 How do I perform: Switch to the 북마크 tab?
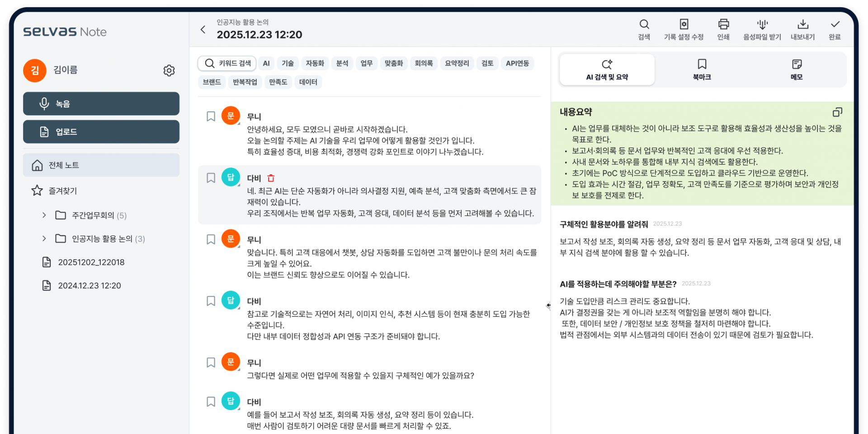(x=702, y=69)
